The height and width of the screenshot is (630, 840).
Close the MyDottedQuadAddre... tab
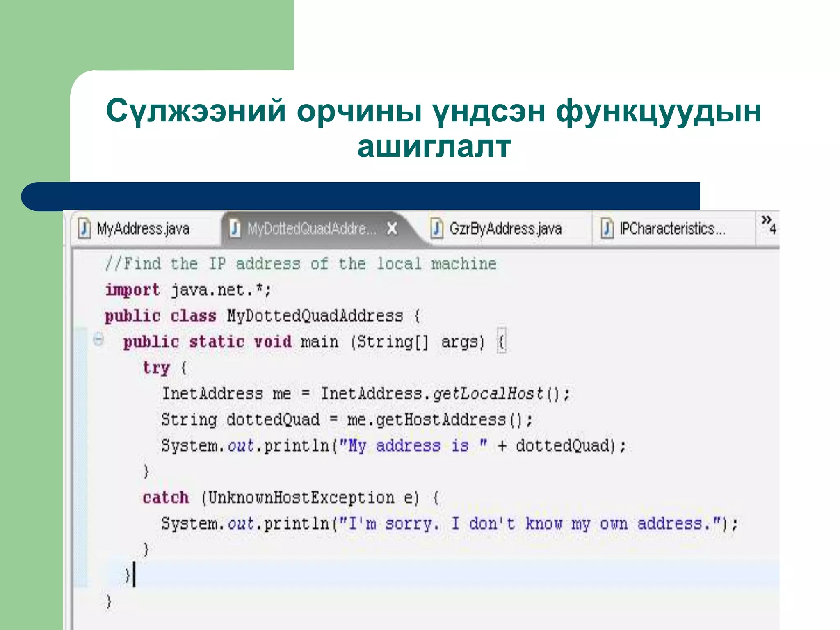coord(392,228)
